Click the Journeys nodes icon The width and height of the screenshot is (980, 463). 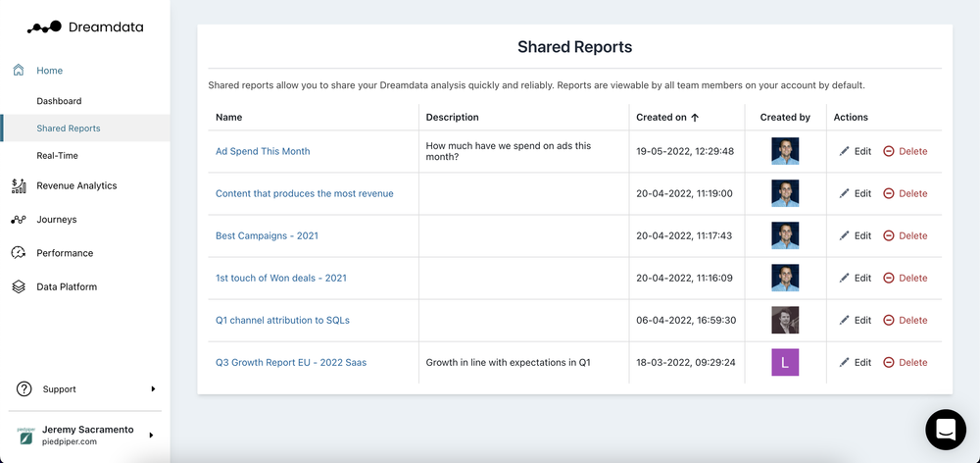point(19,220)
